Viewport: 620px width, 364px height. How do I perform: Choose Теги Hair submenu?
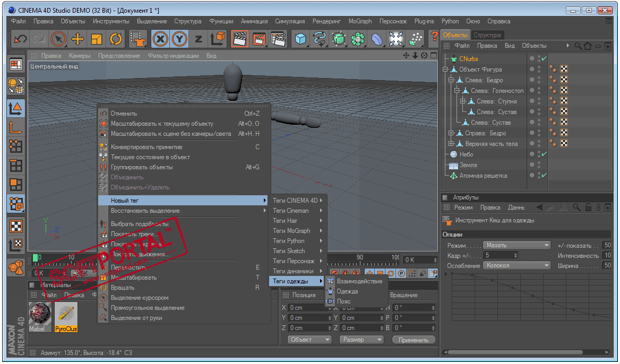[x=297, y=221]
